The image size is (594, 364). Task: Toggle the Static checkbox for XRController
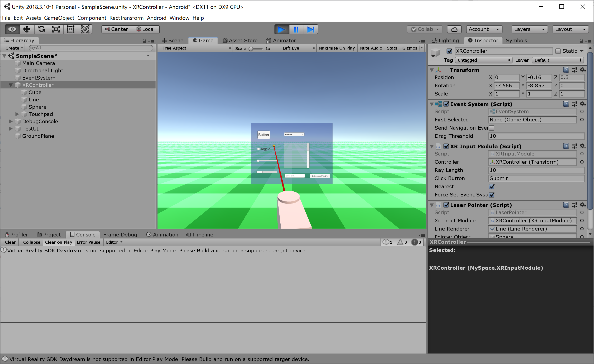(x=558, y=51)
